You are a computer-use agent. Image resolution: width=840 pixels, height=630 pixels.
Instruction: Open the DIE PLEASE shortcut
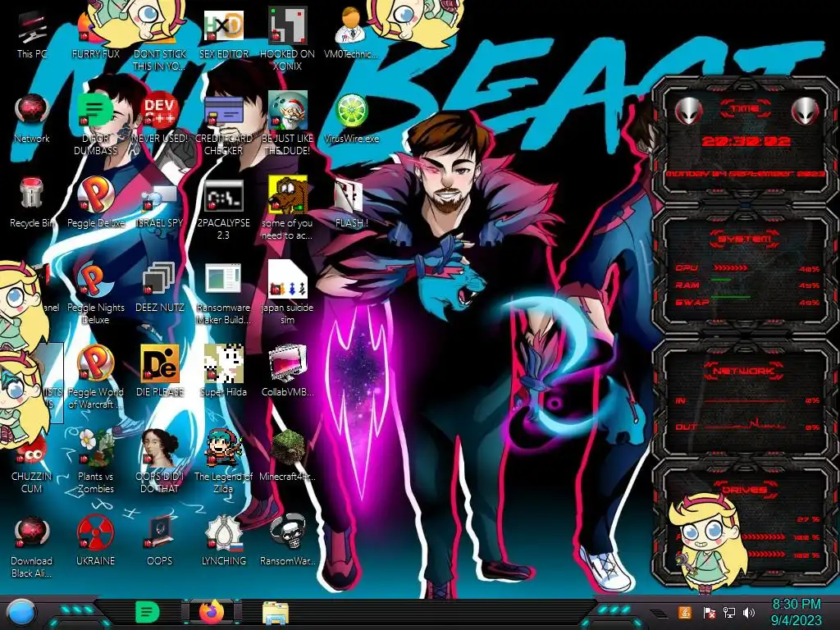[160, 372]
